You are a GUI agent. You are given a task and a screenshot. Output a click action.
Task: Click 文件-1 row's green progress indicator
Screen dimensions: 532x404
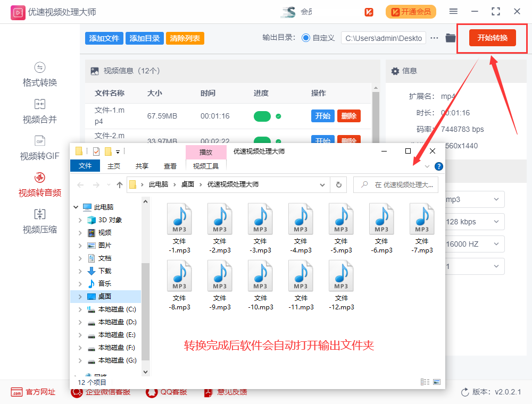coord(262,115)
